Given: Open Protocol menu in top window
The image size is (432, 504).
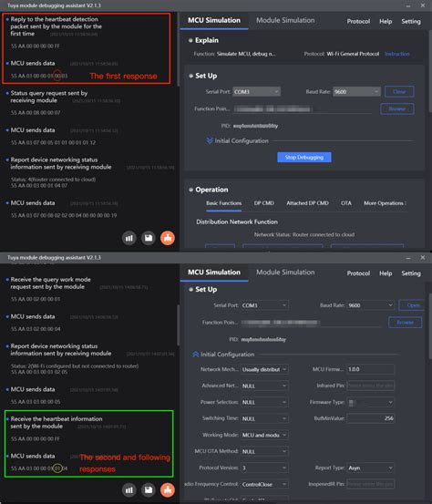Looking at the screenshot, I should [x=358, y=21].
